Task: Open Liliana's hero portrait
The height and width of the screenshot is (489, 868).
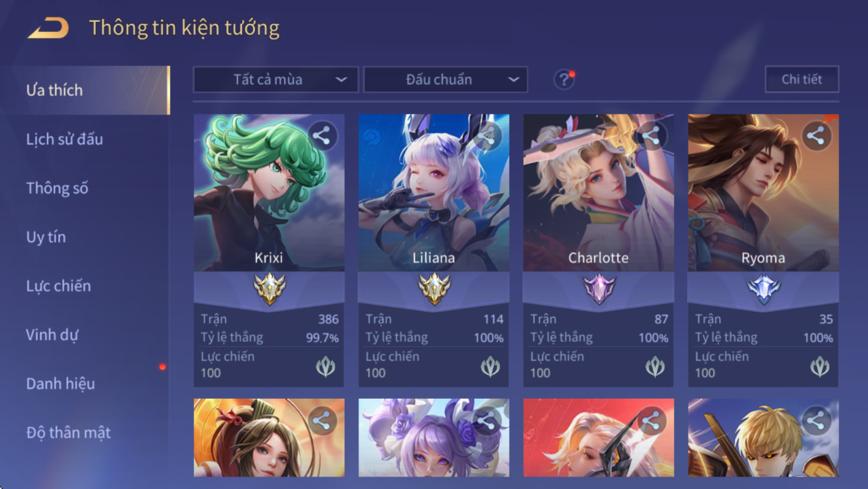Action: pyautogui.click(x=434, y=193)
